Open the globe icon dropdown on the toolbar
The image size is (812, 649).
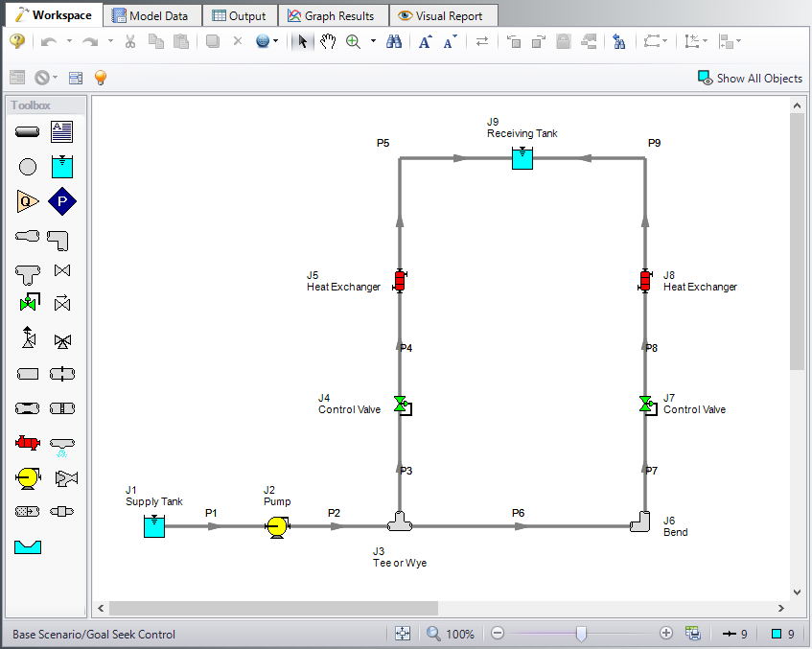(x=276, y=41)
